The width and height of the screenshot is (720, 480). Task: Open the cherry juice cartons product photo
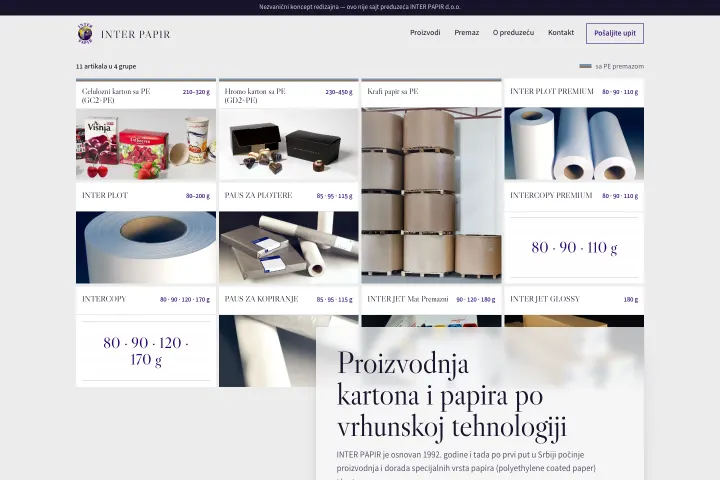point(146,144)
